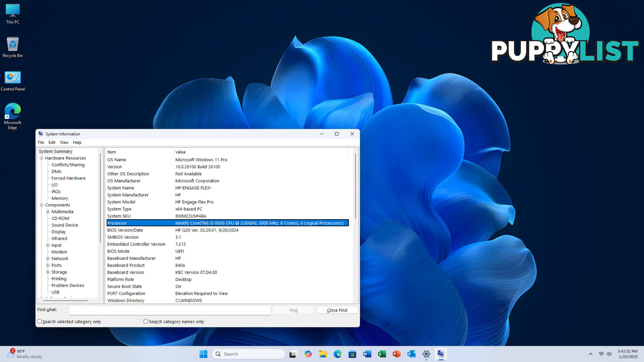Launch Microsoft Edge desktop shortcut

click(13, 116)
